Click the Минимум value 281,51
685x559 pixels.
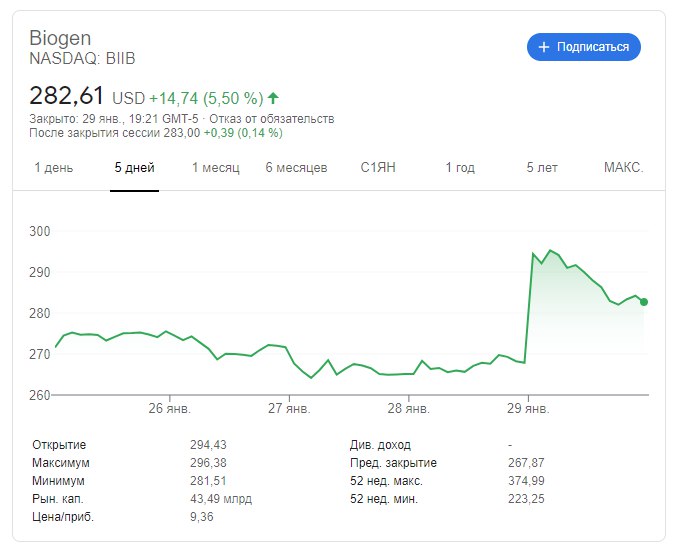(208, 481)
